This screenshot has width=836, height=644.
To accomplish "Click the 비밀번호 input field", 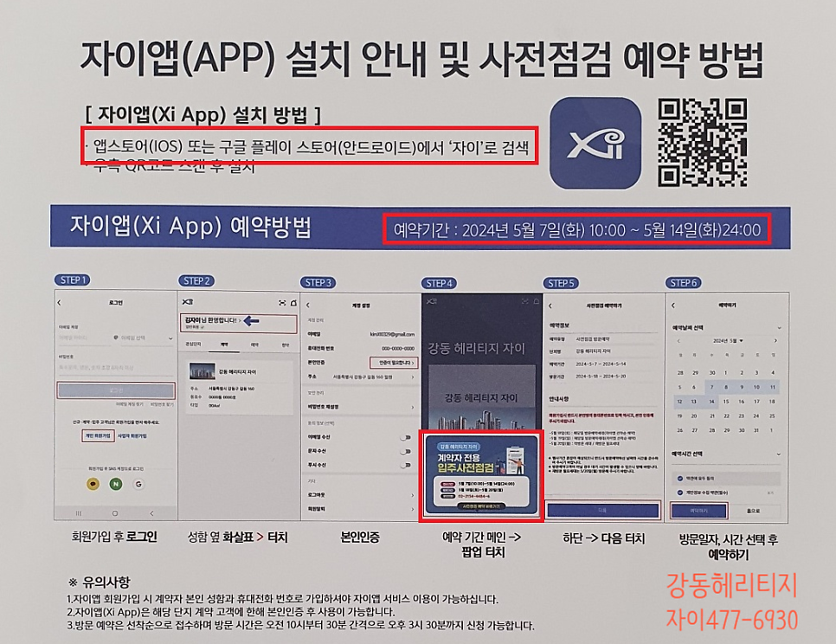I will [x=116, y=367].
